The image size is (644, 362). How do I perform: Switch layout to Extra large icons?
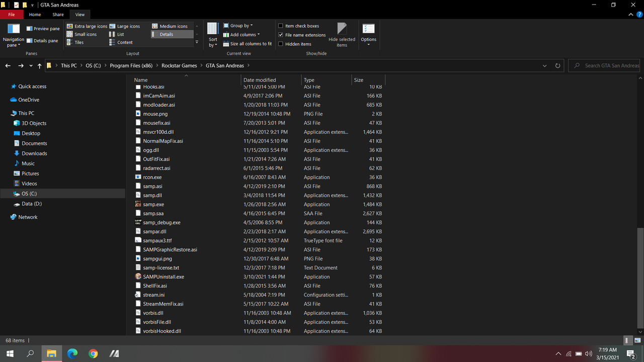[x=87, y=26]
